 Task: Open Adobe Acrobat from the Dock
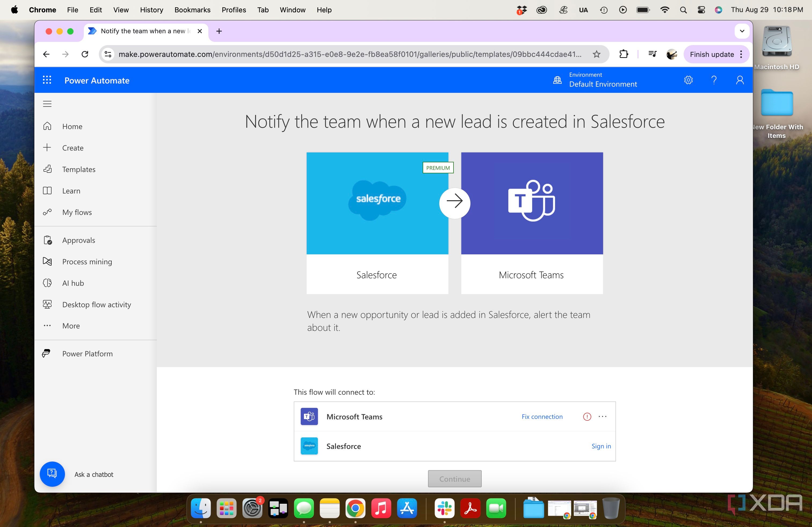tap(470, 508)
